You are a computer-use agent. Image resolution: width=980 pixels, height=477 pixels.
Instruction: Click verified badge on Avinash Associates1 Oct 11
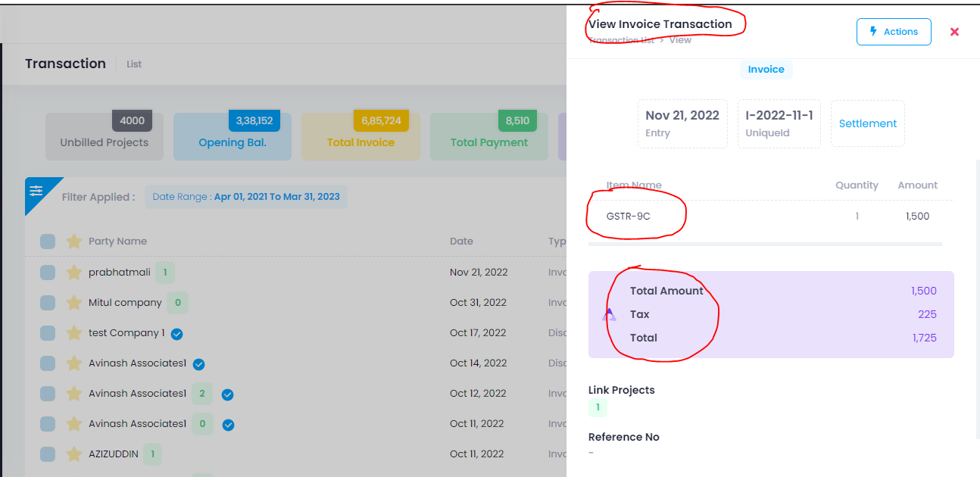(228, 425)
